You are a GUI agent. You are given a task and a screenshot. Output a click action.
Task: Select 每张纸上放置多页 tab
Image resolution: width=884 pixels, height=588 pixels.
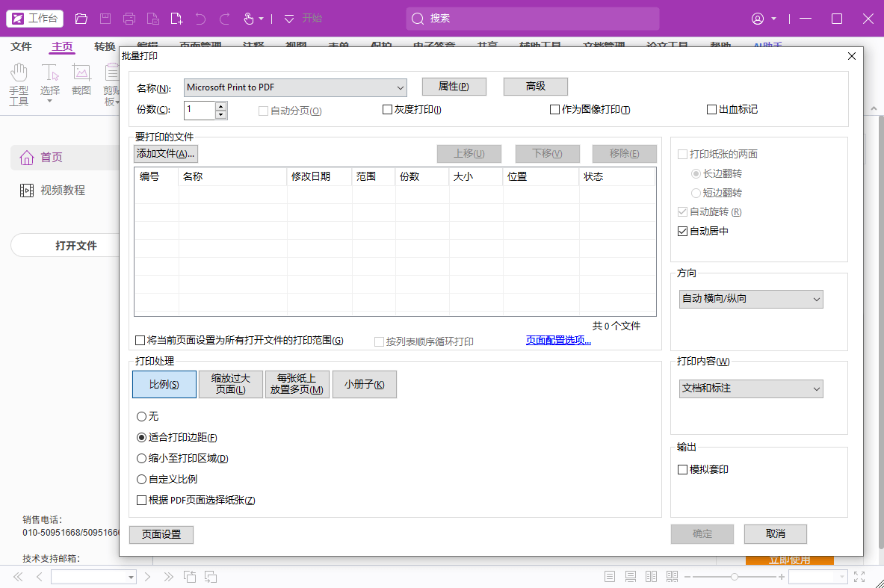297,385
